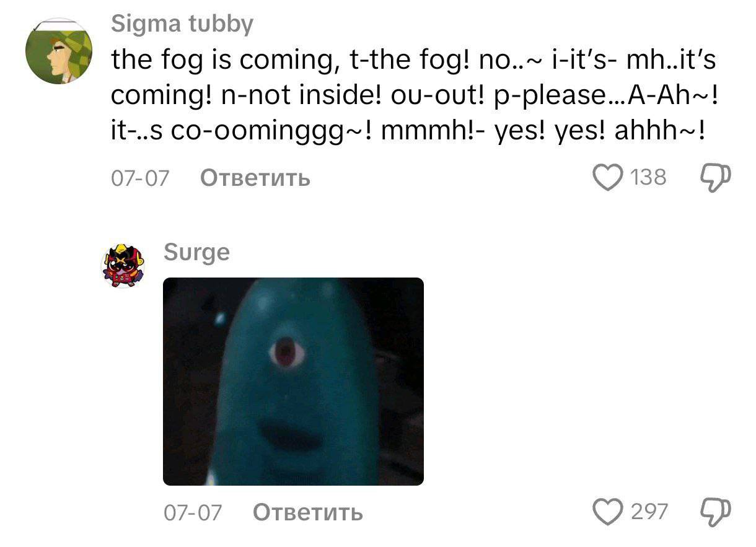
Task: Click the 07-07 date under Surge's reply
Action: click(x=193, y=512)
